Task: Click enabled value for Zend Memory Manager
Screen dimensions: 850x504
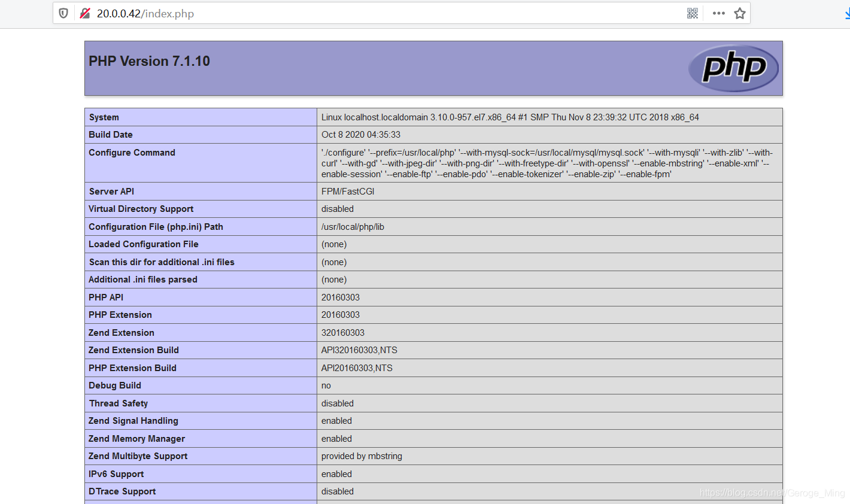Action: pos(336,439)
